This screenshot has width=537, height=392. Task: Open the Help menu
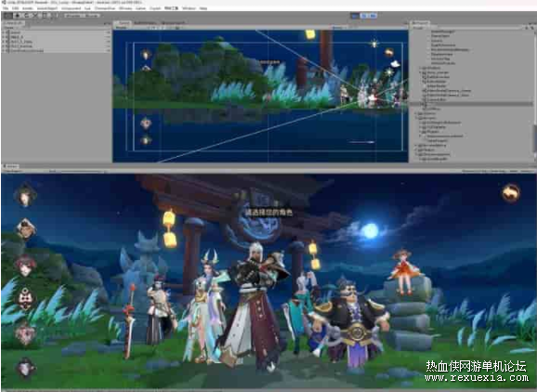coord(203,7)
